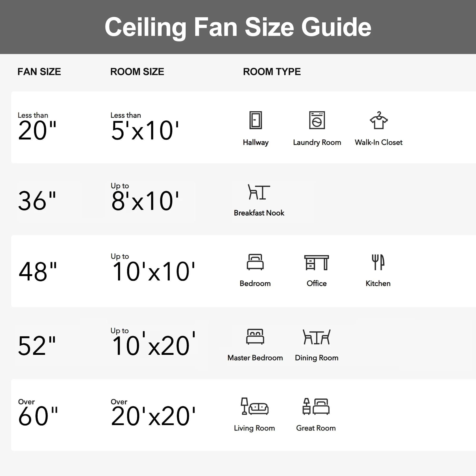
Task: Click the 48" fan size value
Action: (x=38, y=272)
